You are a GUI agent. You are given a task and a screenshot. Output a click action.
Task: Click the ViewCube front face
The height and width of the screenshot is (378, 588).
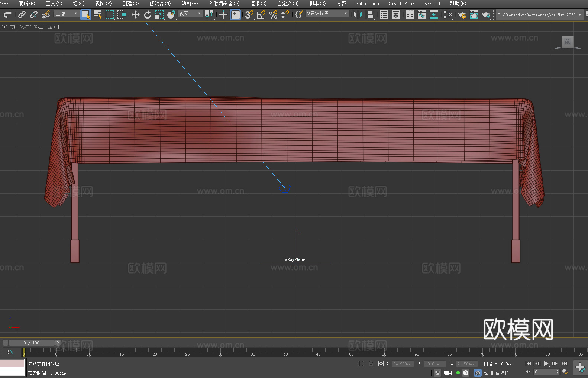(568, 42)
